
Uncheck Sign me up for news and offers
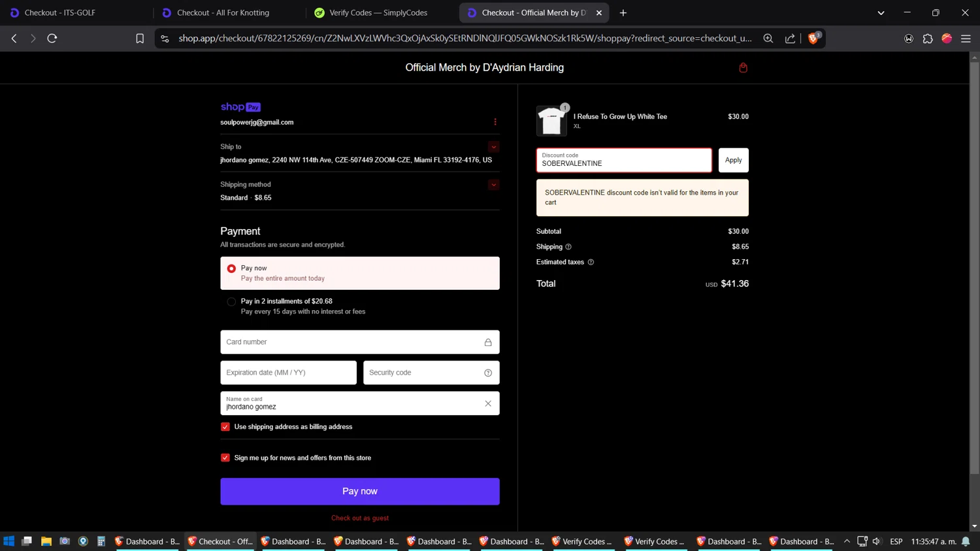click(x=225, y=458)
